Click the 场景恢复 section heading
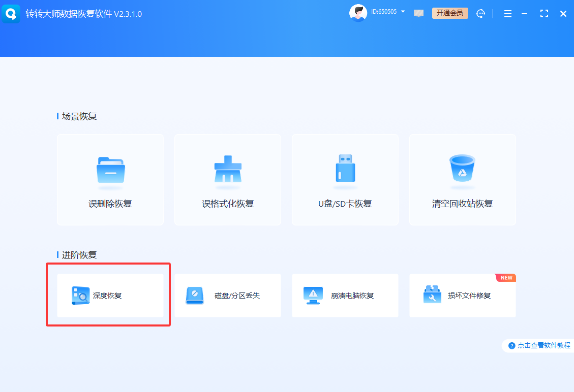This screenshot has height=392, width=574. (79, 116)
